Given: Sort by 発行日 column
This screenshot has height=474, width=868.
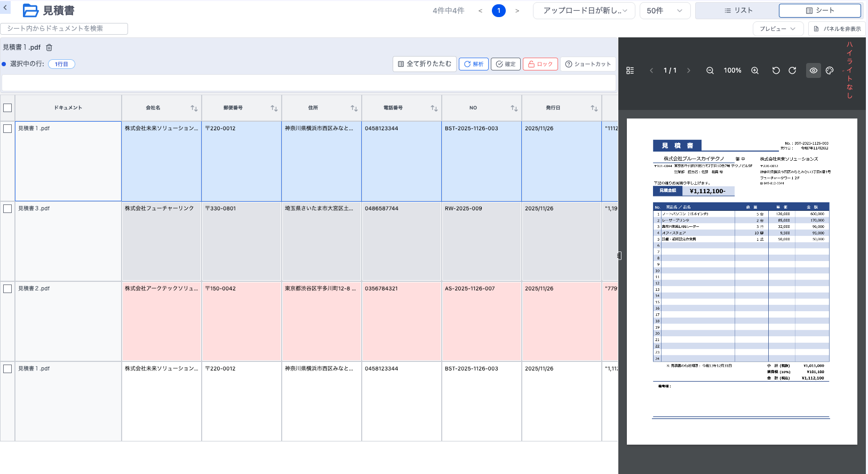Looking at the screenshot, I should pyautogui.click(x=594, y=108).
